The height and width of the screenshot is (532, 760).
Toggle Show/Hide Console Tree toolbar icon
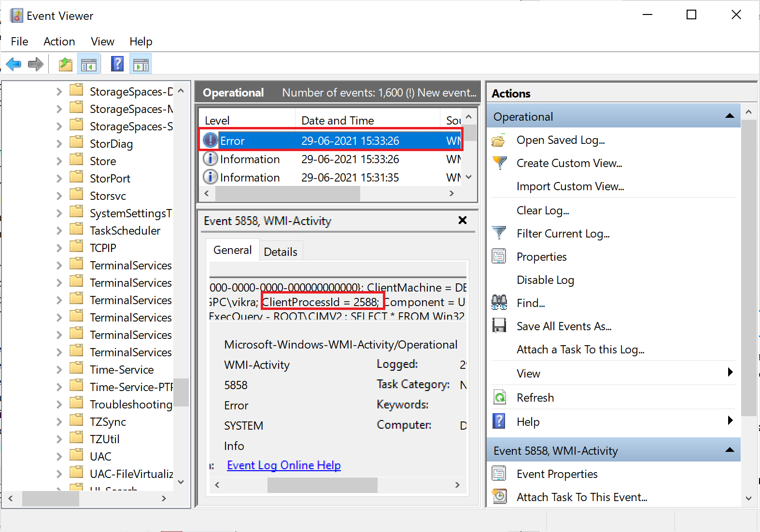[89, 64]
